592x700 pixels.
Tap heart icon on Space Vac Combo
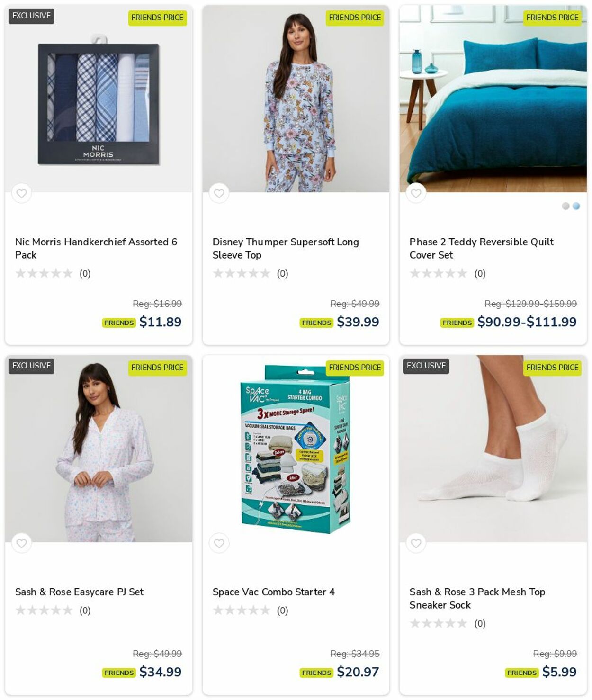click(219, 543)
